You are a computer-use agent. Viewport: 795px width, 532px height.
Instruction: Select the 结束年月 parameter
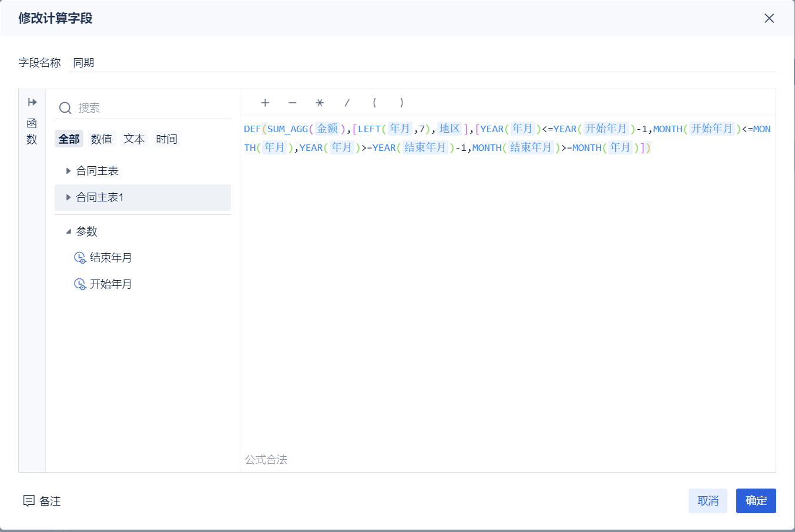coord(111,258)
